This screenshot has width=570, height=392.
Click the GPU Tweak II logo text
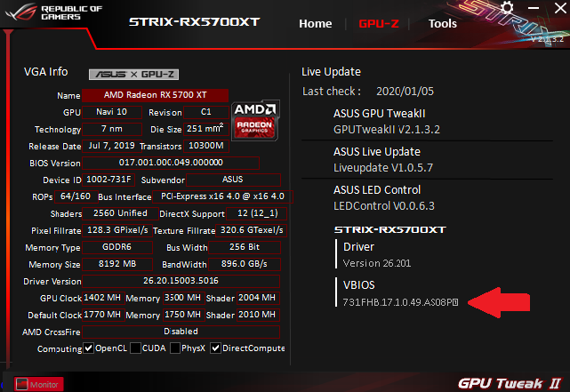coord(510,383)
